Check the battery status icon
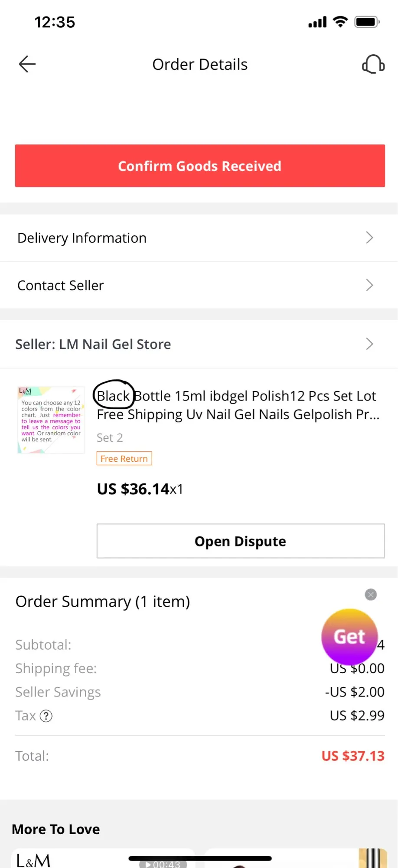The image size is (398, 868). [x=367, y=22]
